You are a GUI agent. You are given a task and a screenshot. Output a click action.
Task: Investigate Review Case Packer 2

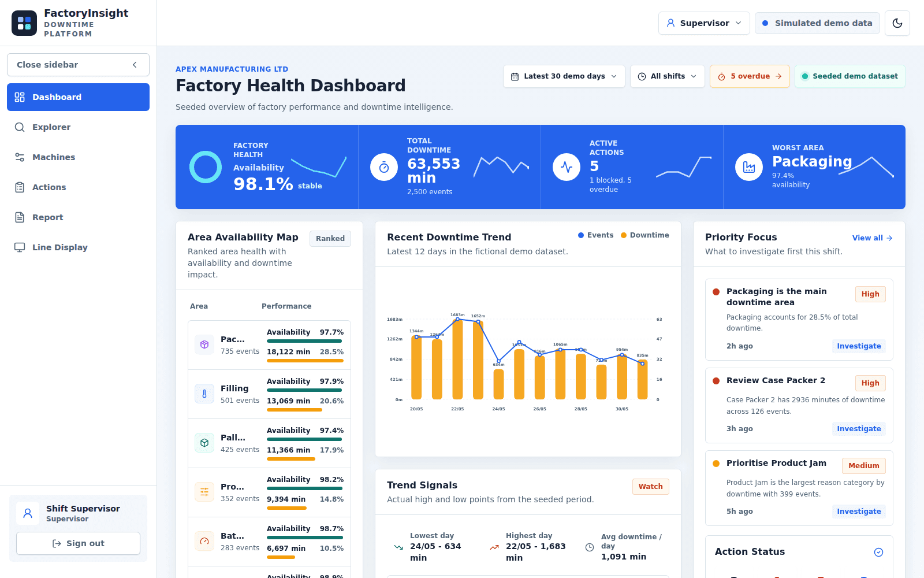[x=859, y=429]
